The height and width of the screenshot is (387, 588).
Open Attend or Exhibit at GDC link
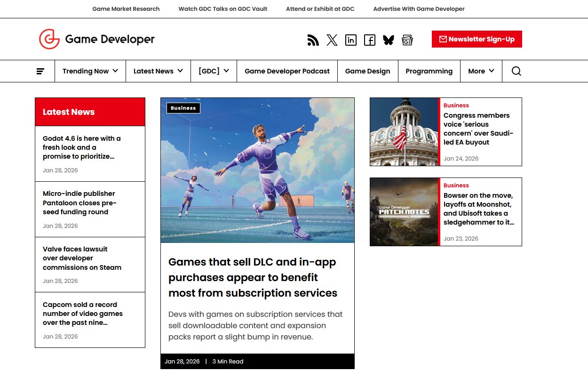[320, 9]
